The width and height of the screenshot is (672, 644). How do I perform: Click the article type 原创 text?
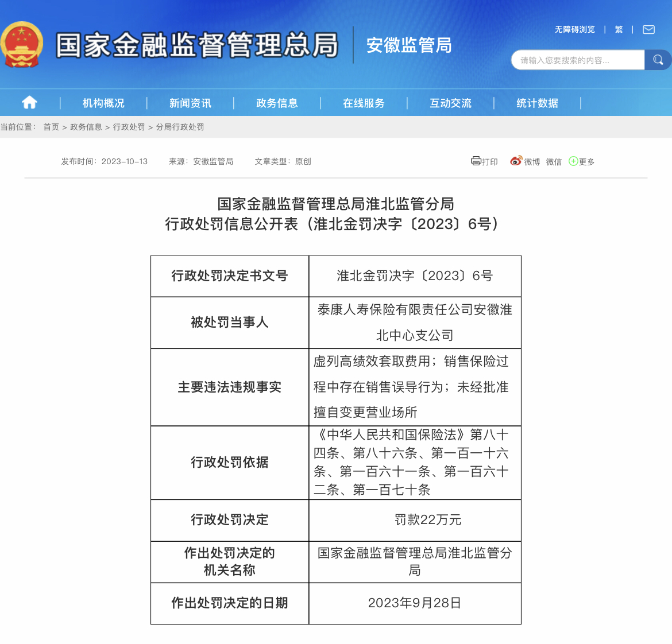coord(303,161)
